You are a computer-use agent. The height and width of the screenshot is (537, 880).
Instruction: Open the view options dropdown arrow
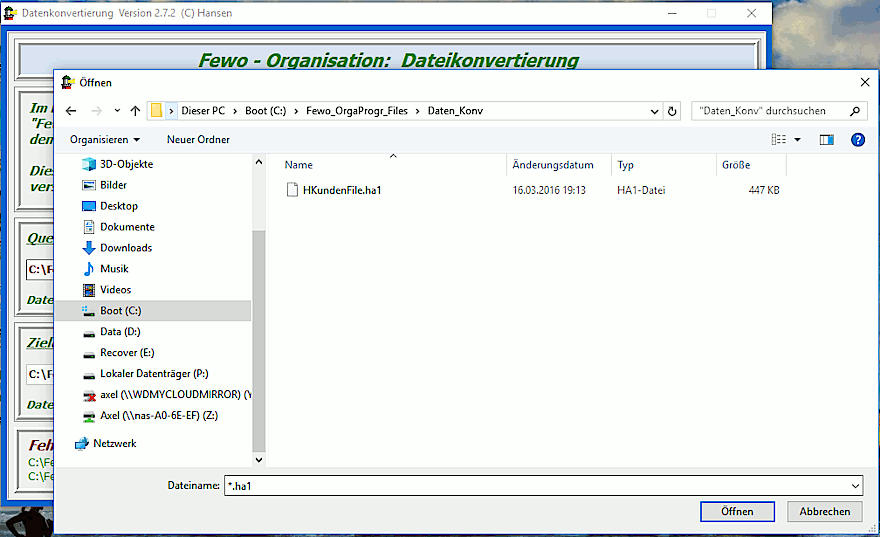point(797,140)
